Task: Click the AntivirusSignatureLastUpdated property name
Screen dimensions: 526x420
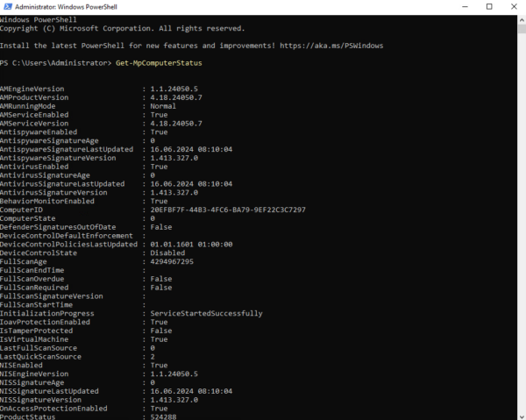Action: [x=62, y=184]
